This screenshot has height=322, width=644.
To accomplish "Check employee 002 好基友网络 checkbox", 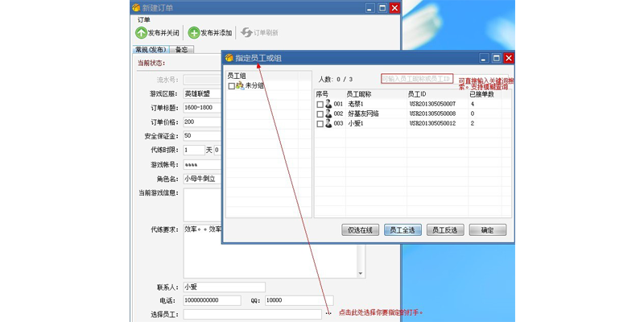I will point(320,114).
